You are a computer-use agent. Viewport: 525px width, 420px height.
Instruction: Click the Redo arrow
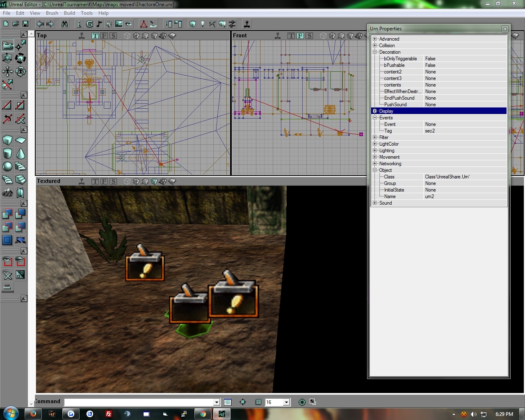coord(50,24)
